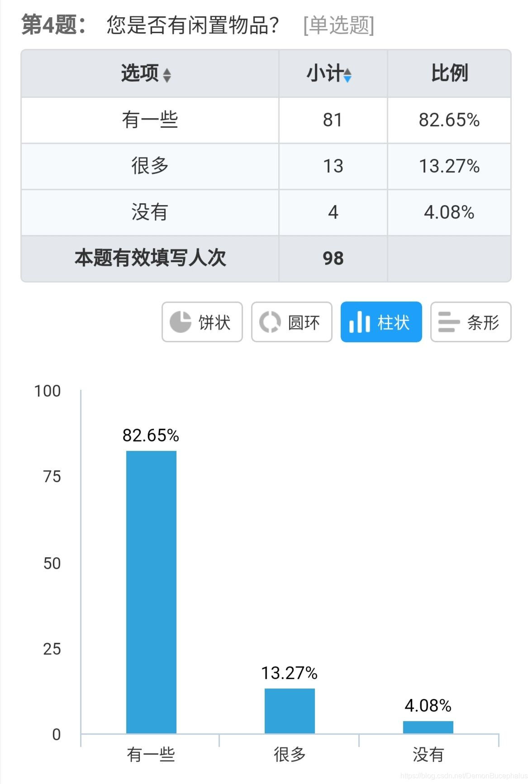Select the 饼状 chart tab

tap(202, 322)
